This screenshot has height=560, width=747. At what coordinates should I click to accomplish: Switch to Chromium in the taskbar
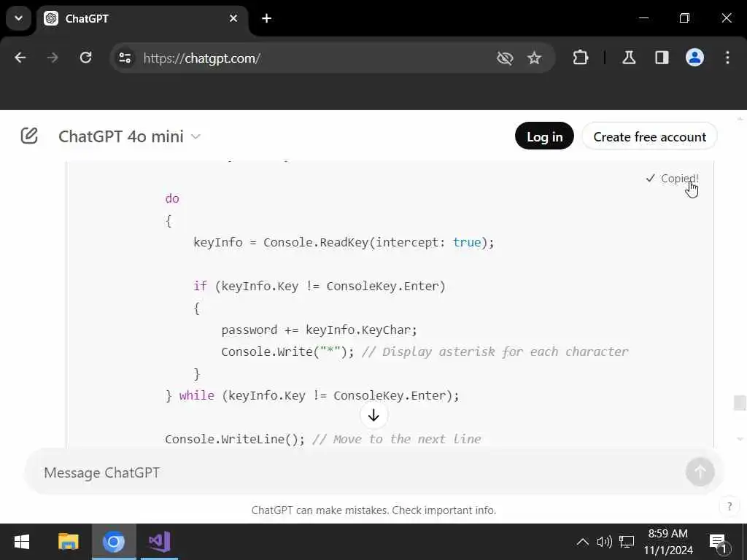coord(114,542)
